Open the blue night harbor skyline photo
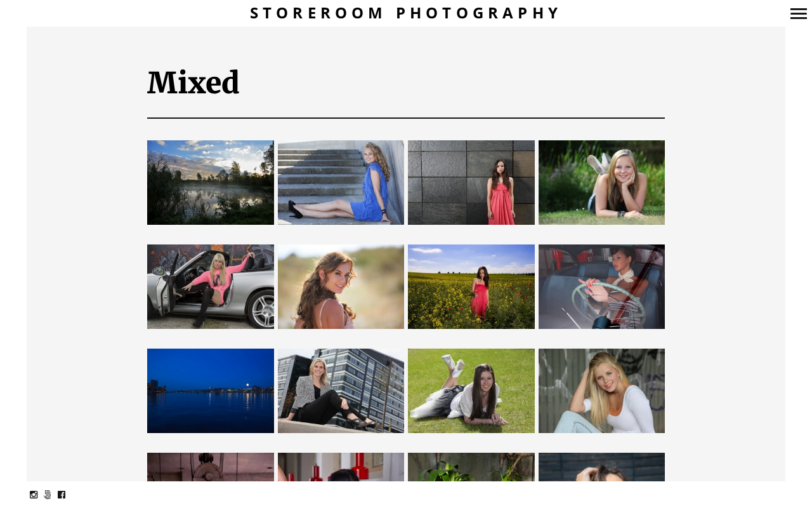Viewport: 812px width, 508px height. [211, 391]
